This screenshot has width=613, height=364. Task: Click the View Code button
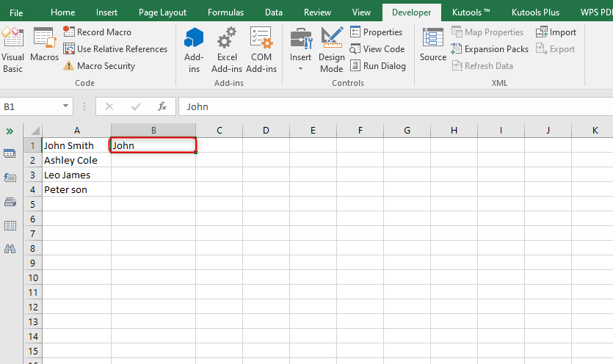[377, 49]
